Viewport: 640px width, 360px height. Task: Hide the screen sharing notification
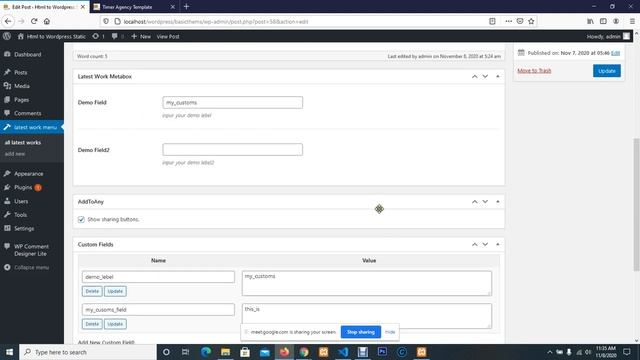click(x=390, y=332)
